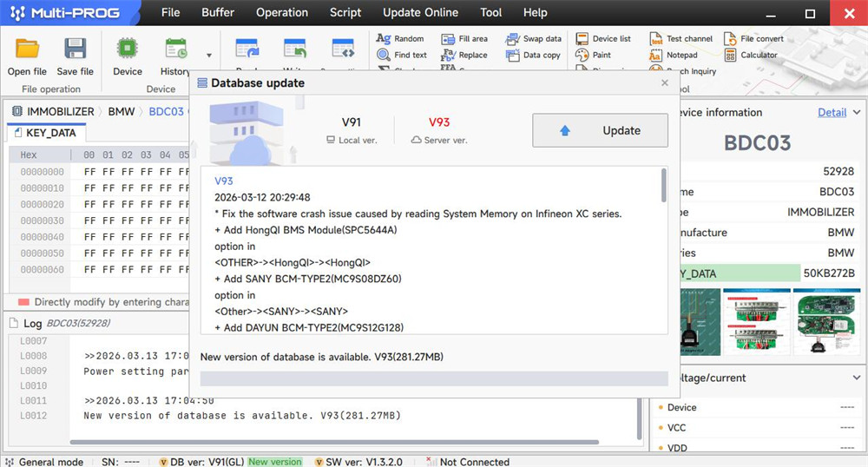Open the Buffer menu
This screenshot has height=467, width=868.
pos(218,12)
